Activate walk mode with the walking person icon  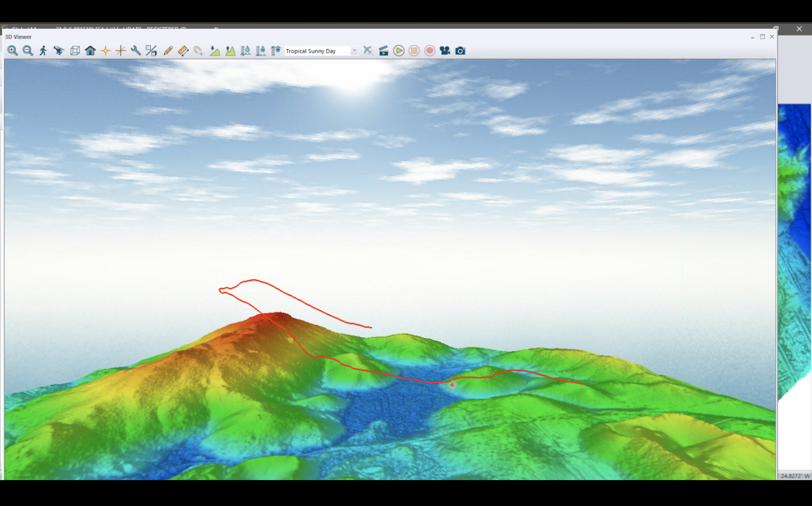point(43,51)
